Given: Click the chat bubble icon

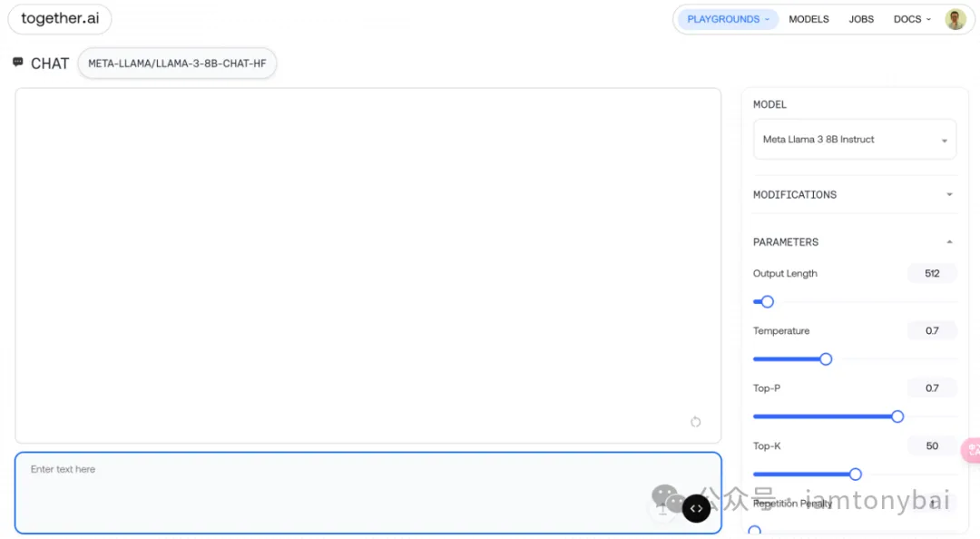Looking at the screenshot, I should click(x=17, y=62).
